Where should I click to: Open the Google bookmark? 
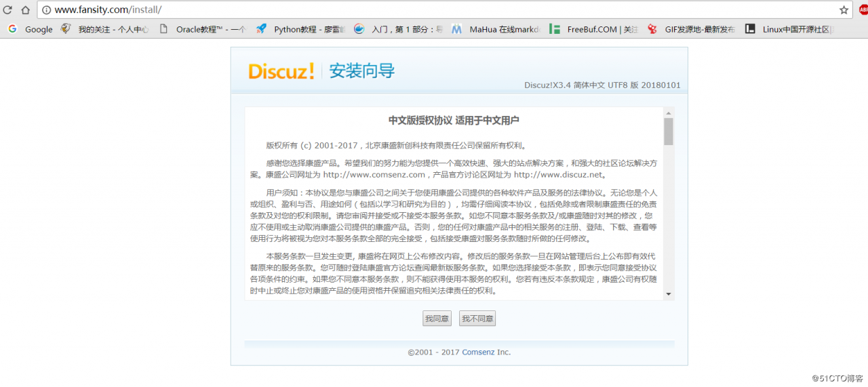31,29
